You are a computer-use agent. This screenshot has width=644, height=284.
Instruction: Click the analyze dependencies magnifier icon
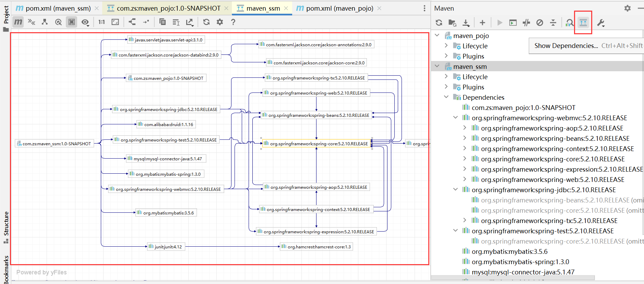(x=570, y=23)
